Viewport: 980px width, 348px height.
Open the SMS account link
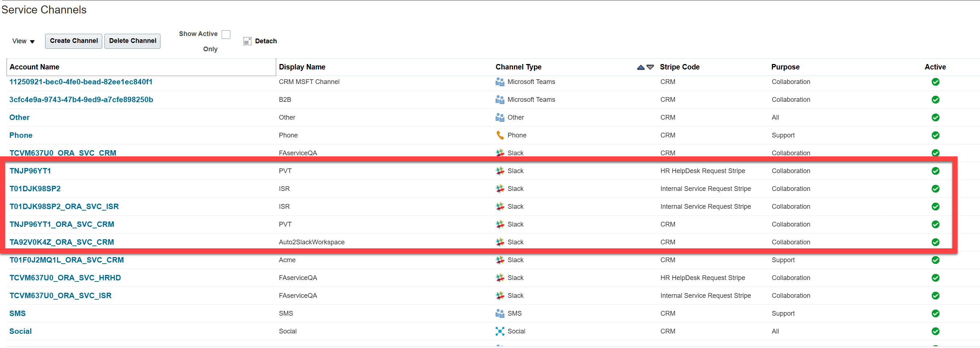point(17,314)
